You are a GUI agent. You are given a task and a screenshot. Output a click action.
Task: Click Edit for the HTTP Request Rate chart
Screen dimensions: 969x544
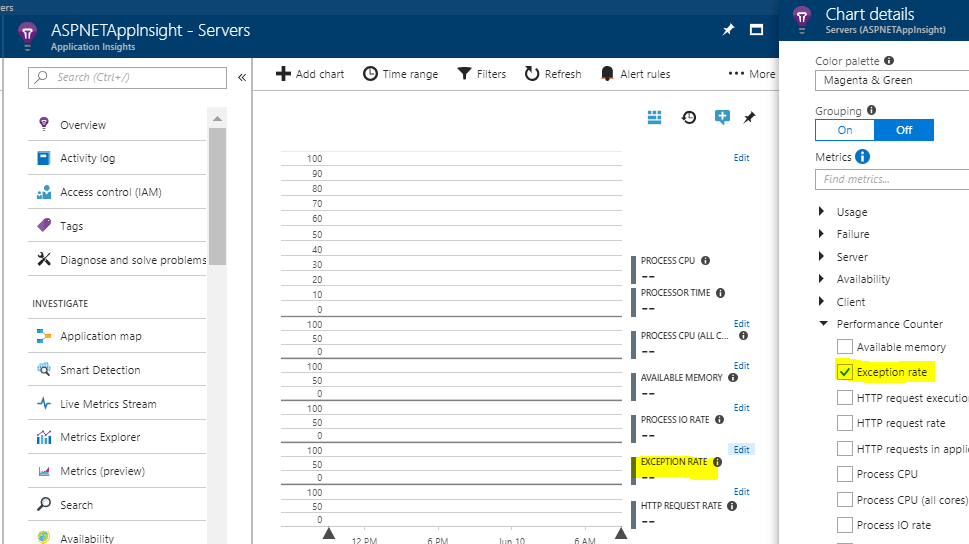click(x=742, y=491)
